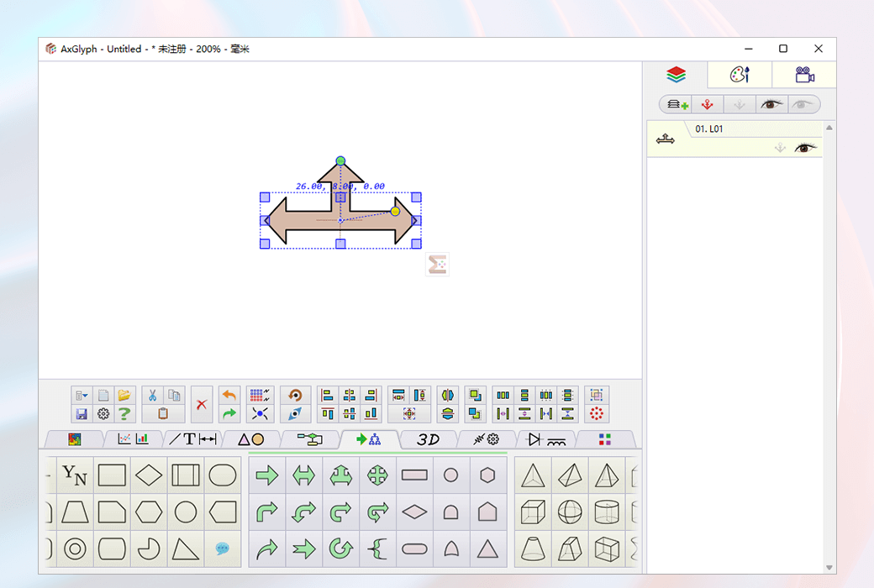Select the green right arrow shape
874x588 pixels.
[266, 475]
